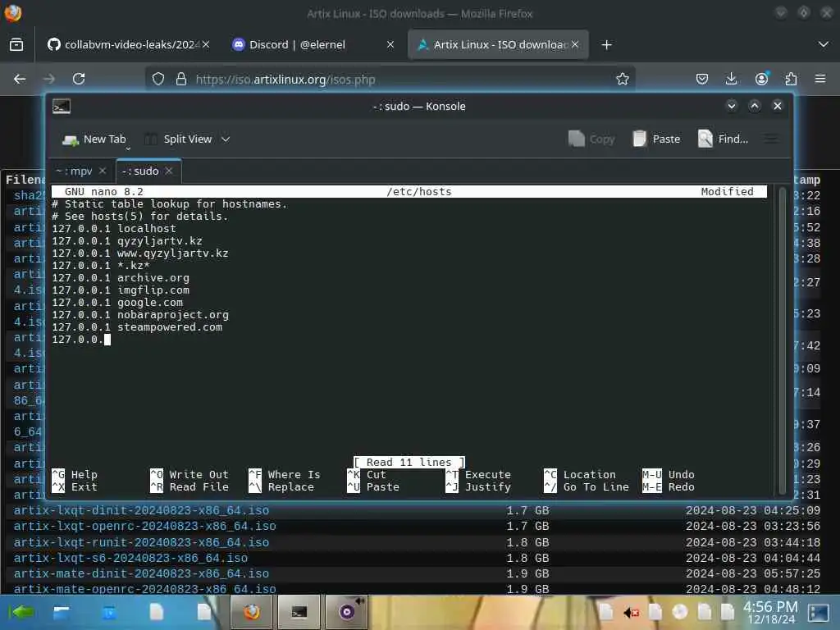Open the Firefox downloads panel
The width and height of the screenshot is (840, 630).
[x=731, y=80]
